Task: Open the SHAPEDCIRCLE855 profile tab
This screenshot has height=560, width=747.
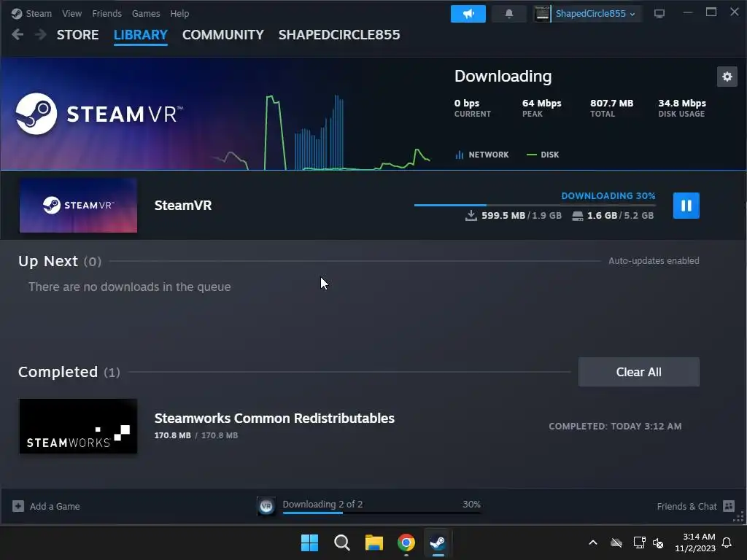Action: tap(339, 35)
